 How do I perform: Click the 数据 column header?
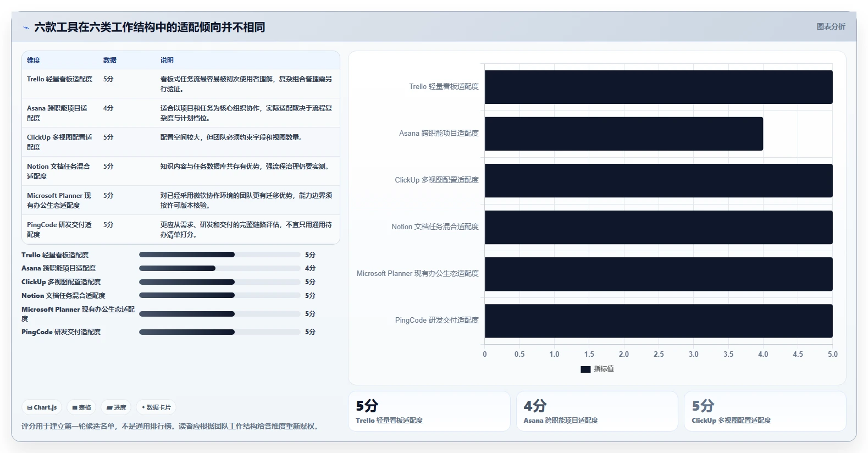(x=110, y=60)
